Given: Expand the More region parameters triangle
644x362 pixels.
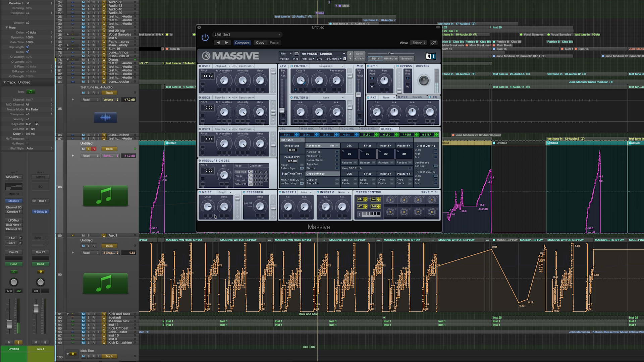Looking at the screenshot, I should [7, 27].
